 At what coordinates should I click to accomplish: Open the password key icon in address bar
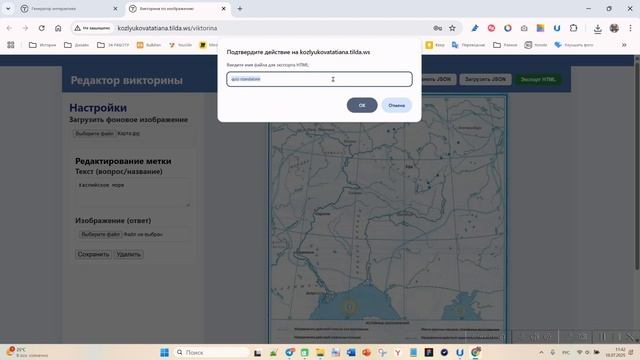[438, 28]
